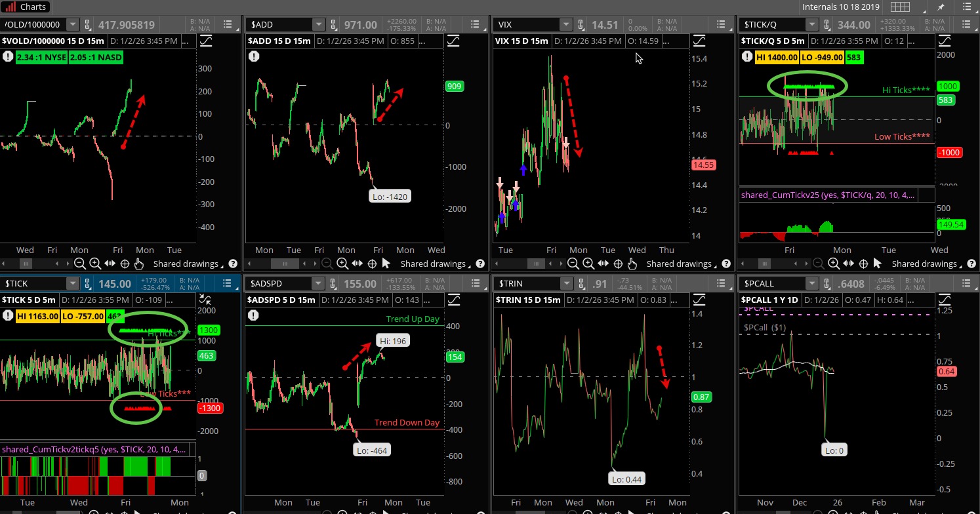Toggle chart mode icon in $ADSPD panel
This screenshot has height=514, width=980.
tap(453, 300)
